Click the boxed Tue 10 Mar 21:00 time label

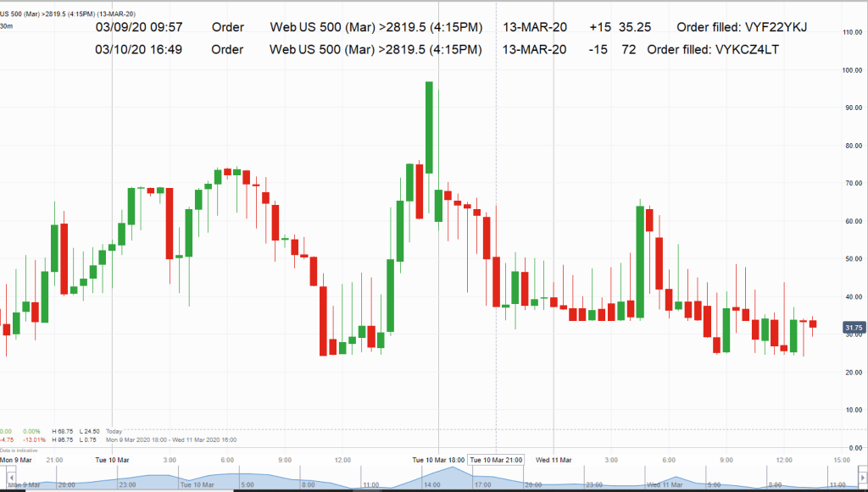coord(498,459)
